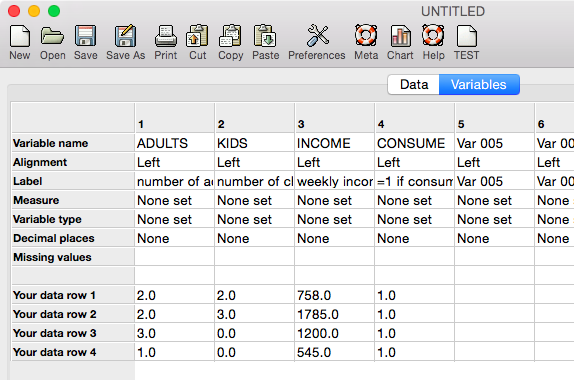Screen dimensions: 574x380
Task: Click the Measure cell for INCOME
Action: [x=335, y=200]
